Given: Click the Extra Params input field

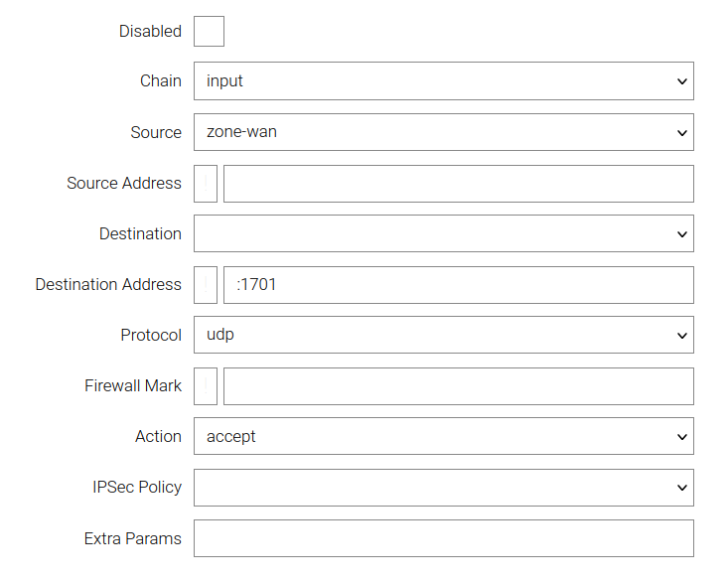Looking at the screenshot, I should point(443,539).
